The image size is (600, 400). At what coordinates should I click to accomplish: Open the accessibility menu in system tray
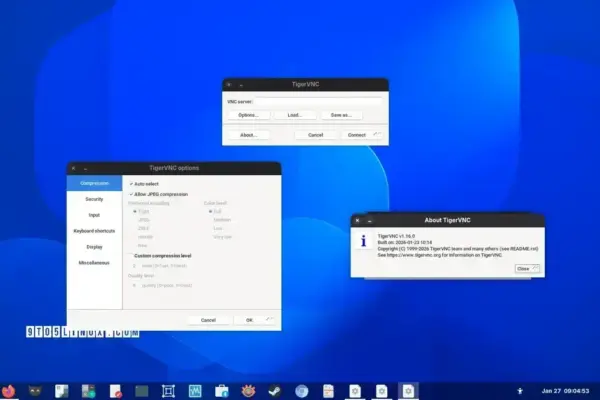pos(520,391)
